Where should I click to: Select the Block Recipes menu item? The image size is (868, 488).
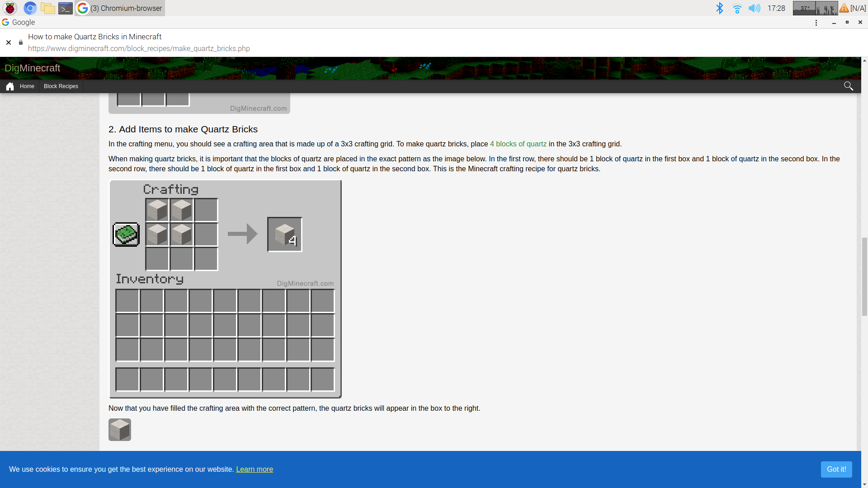(x=61, y=86)
